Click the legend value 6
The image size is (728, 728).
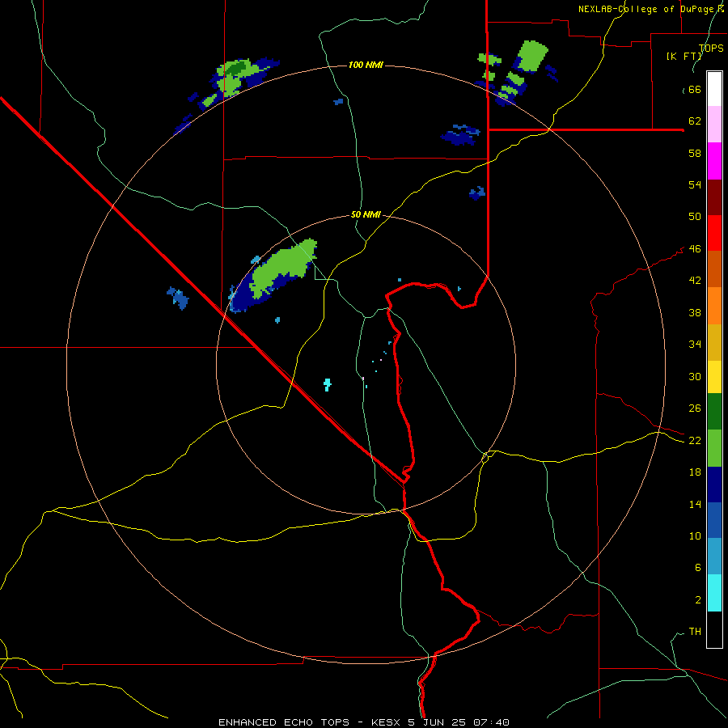tap(697, 567)
